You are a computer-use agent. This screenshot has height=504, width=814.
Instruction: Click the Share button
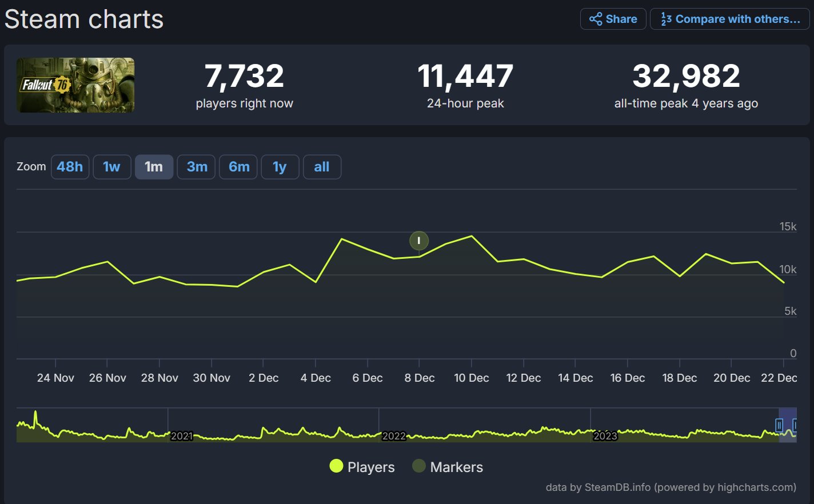[613, 19]
